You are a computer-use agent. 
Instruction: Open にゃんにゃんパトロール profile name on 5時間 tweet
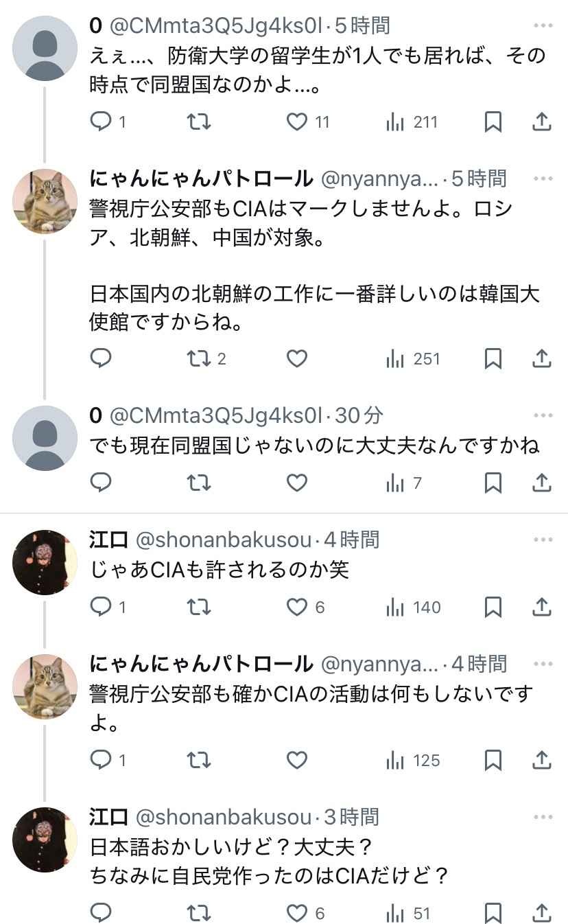[200, 179]
